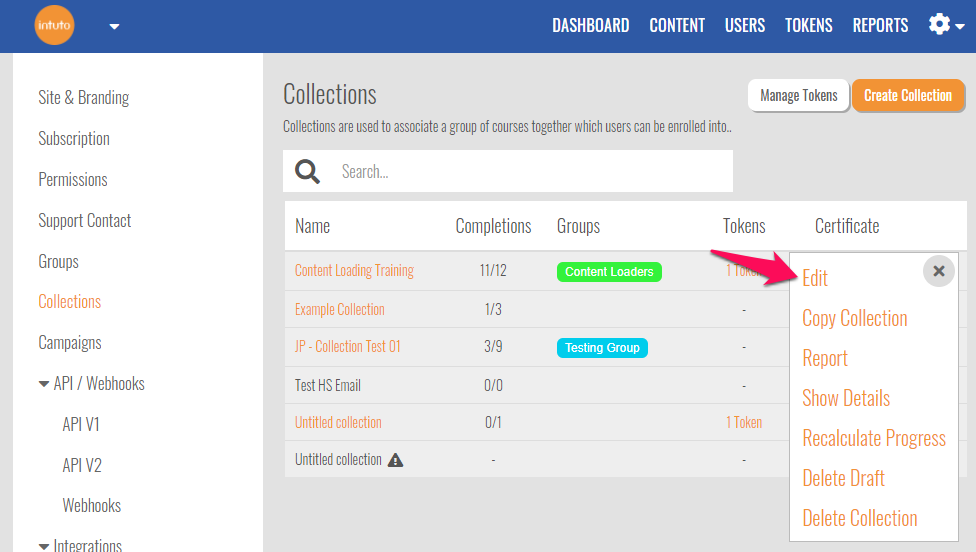Click the search magnifier icon
Viewport: 976px width, 552px height.
coord(307,171)
